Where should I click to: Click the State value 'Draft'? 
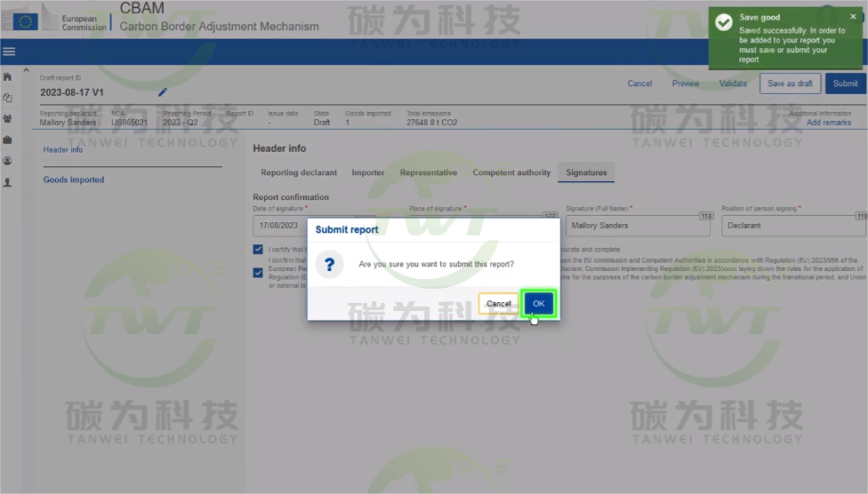click(x=322, y=123)
